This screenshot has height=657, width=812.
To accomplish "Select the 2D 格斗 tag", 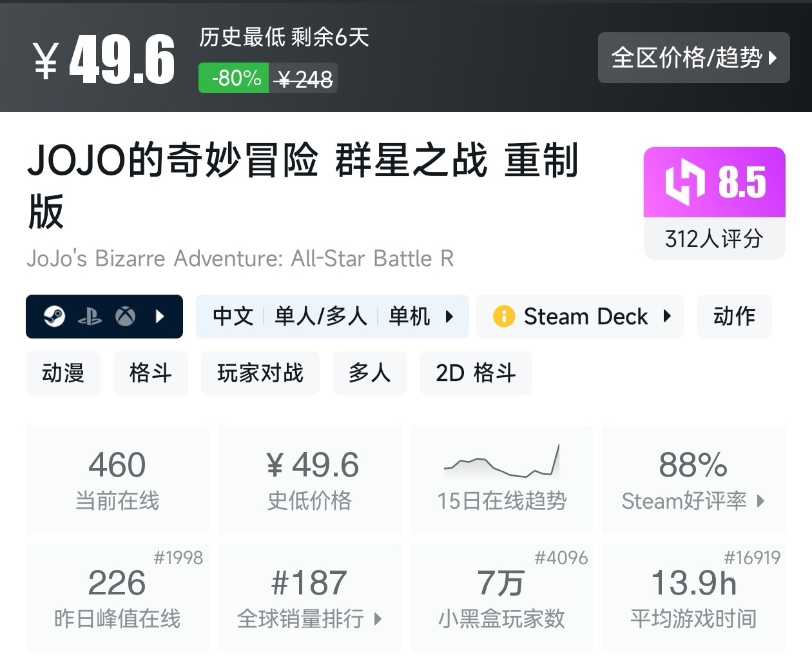I will [476, 373].
